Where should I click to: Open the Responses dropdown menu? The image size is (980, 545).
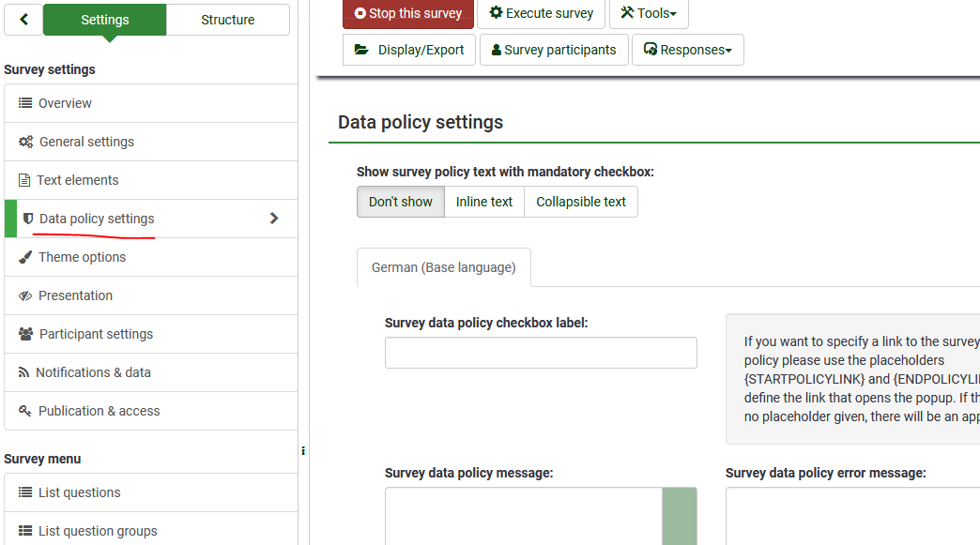(687, 50)
